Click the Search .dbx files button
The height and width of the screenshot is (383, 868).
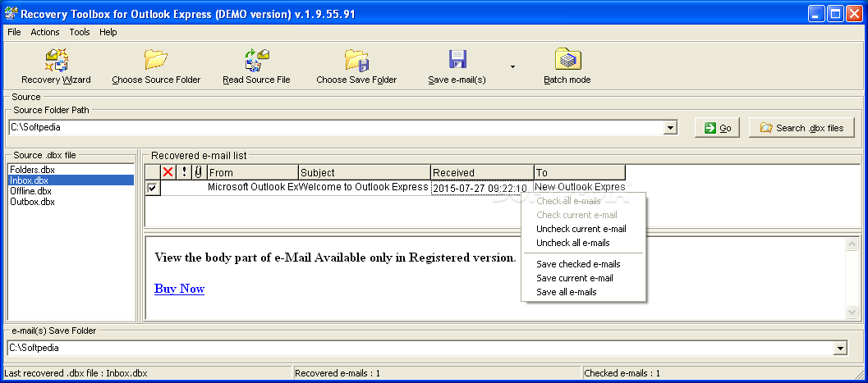(801, 128)
